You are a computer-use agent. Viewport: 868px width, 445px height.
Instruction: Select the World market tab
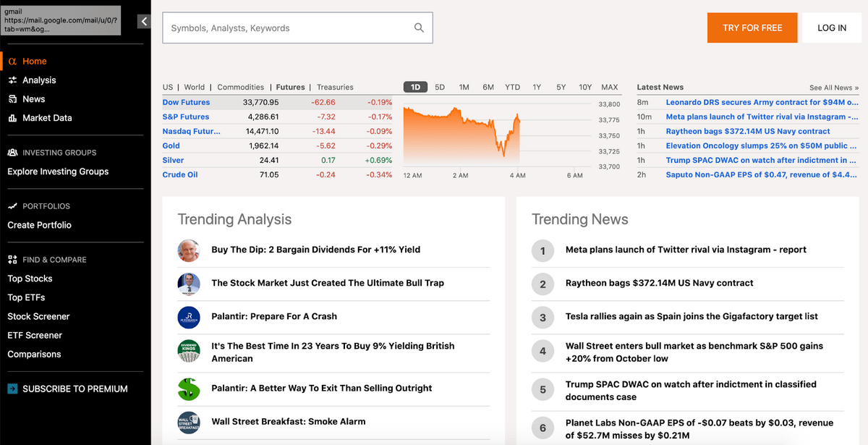tap(195, 88)
